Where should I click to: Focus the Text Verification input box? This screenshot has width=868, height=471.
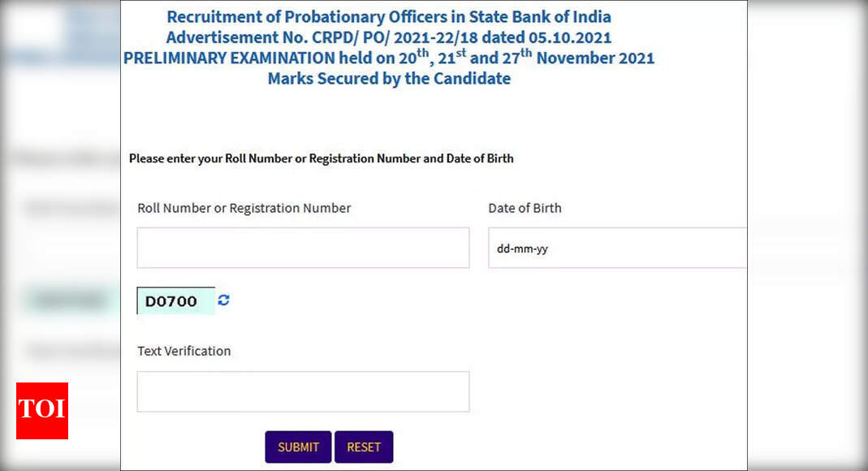pyautogui.click(x=304, y=391)
